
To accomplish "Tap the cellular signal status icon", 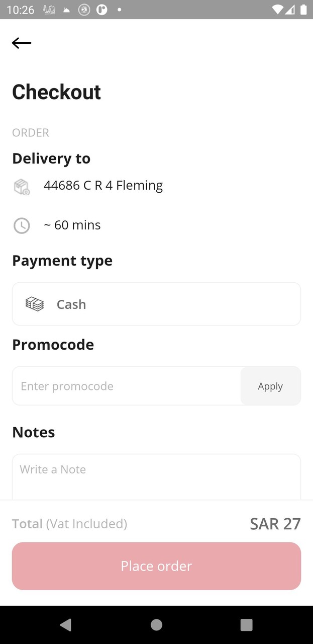I will [290, 10].
